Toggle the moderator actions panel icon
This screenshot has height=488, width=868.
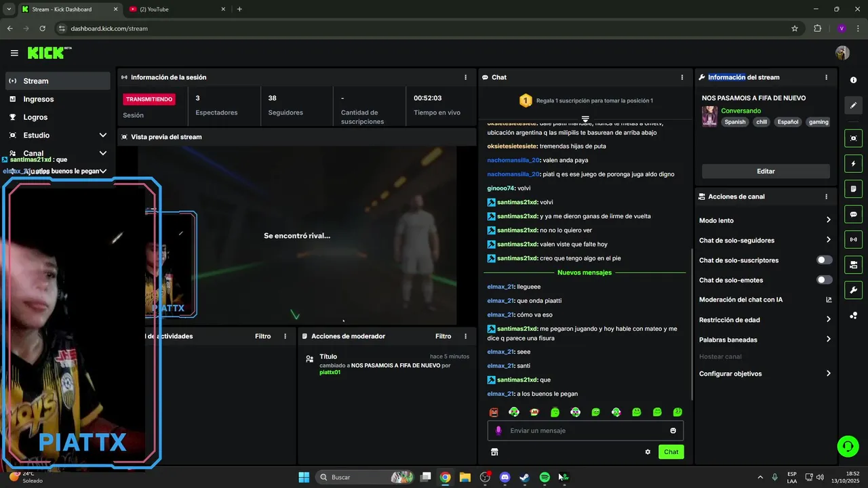[x=853, y=264]
